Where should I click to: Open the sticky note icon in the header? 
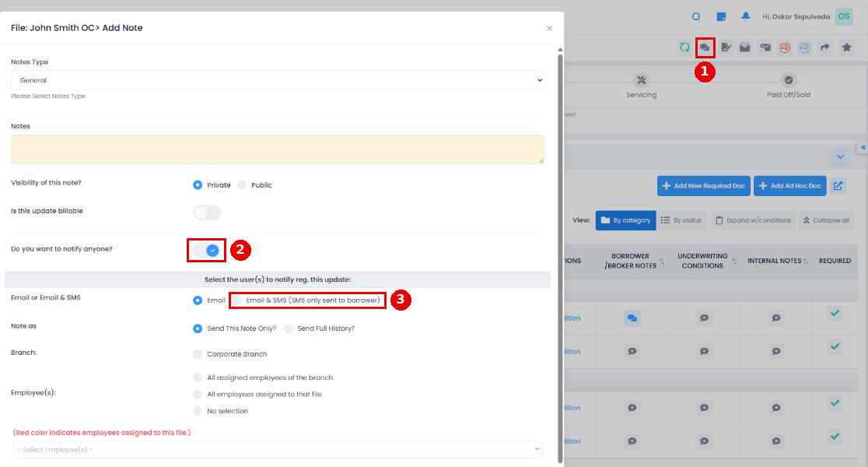click(721, 16)
